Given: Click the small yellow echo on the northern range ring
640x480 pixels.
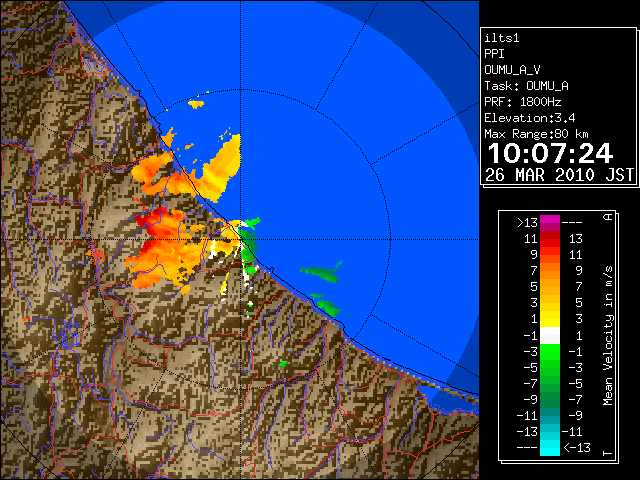Looking at the screenshot, I should (x=196, y=104).
